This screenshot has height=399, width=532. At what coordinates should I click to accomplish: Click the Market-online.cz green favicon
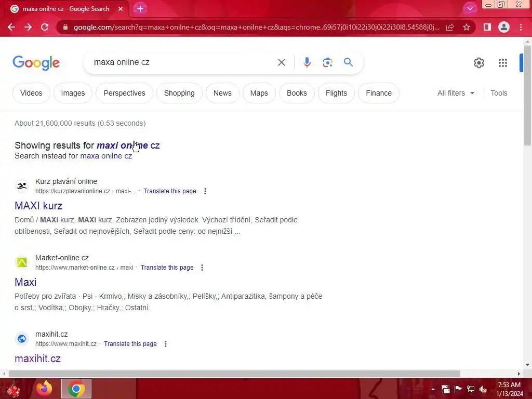[22, 262]
